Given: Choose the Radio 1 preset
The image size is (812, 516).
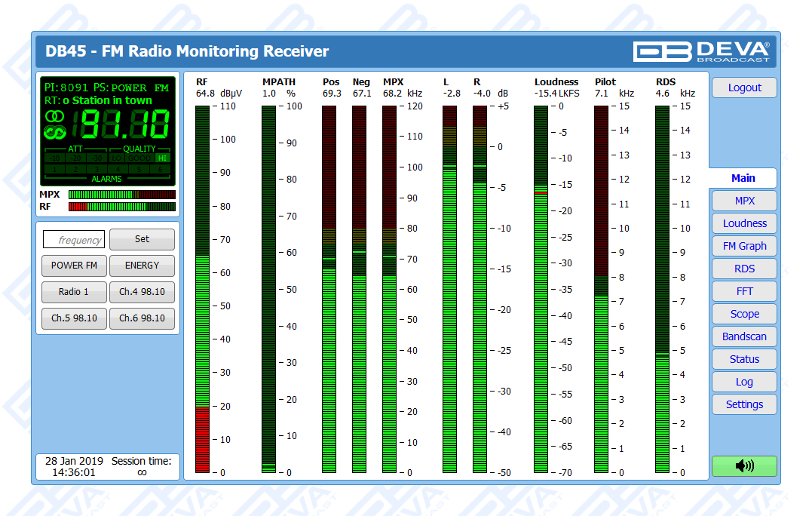Looking at the screenshot, I should coord(74,292).
